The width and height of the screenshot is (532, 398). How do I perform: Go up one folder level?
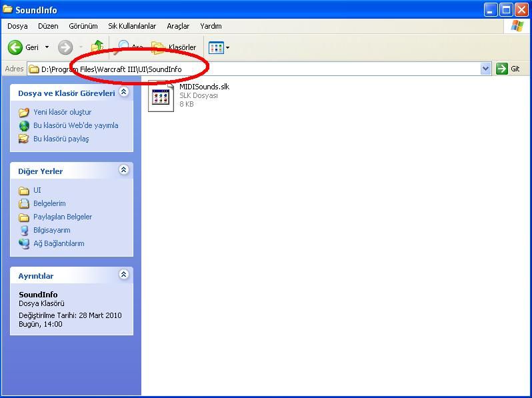tap(97, 47)
